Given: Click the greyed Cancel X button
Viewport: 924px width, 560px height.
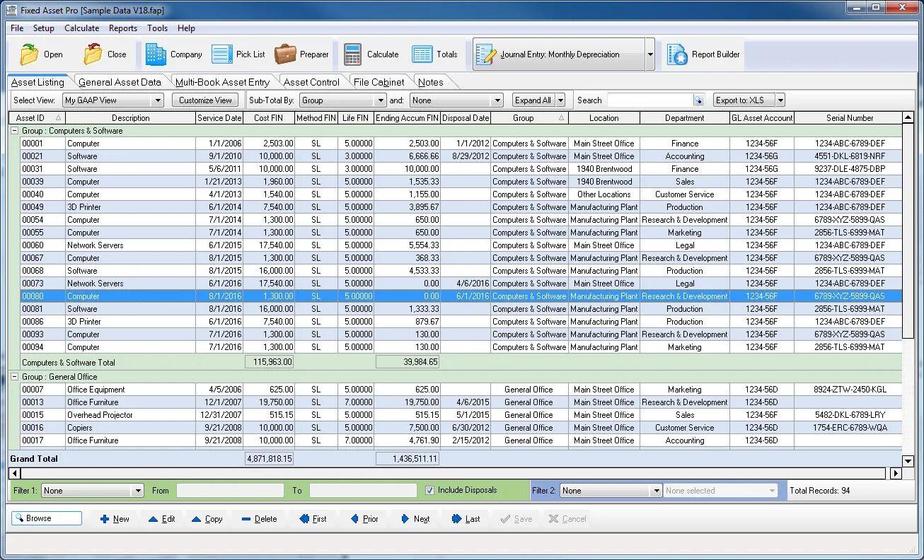Looking at the screenshot, I should pyautogui.click(x=567, y=519).
